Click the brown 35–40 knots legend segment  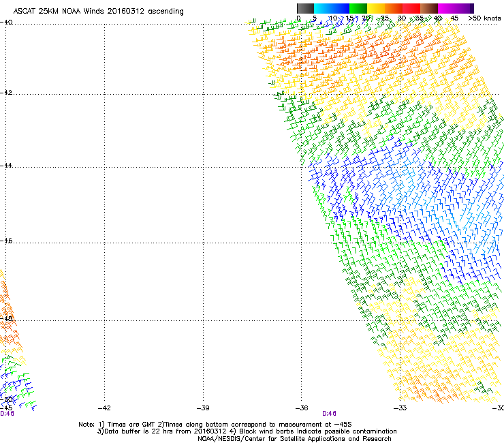tap(429, 8)
